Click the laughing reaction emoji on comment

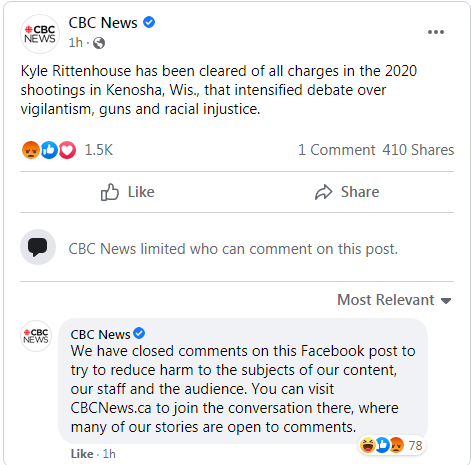[x=367, y=445]
